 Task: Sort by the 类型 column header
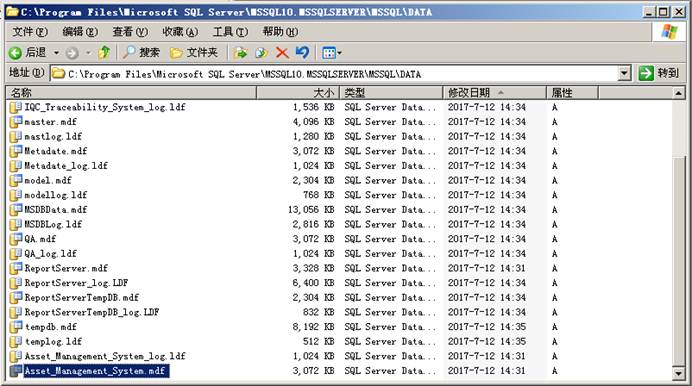pos(391,93)
